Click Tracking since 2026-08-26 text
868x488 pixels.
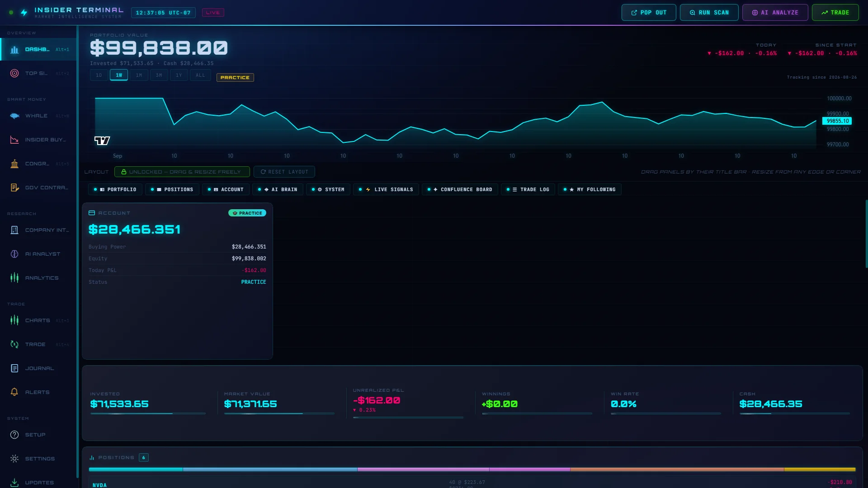click(x=822, y=77)
